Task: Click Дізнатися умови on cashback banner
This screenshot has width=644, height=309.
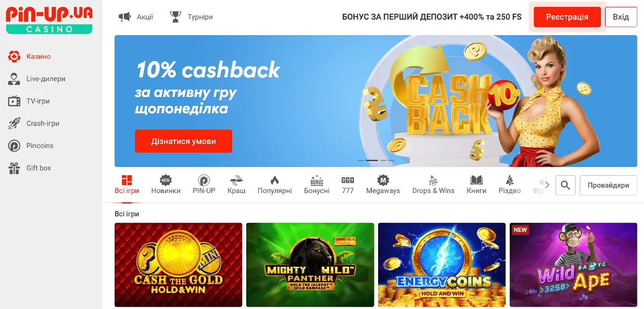Action: point(184,141)
